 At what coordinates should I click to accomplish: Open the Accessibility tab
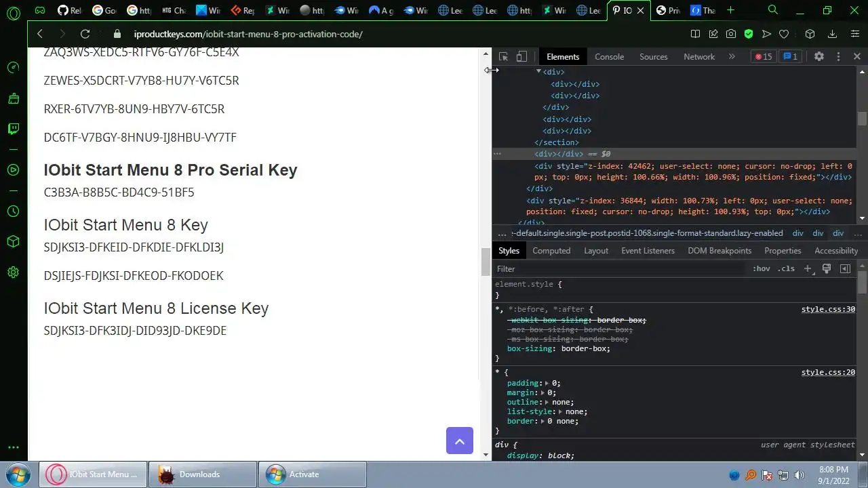coord(836,251)
